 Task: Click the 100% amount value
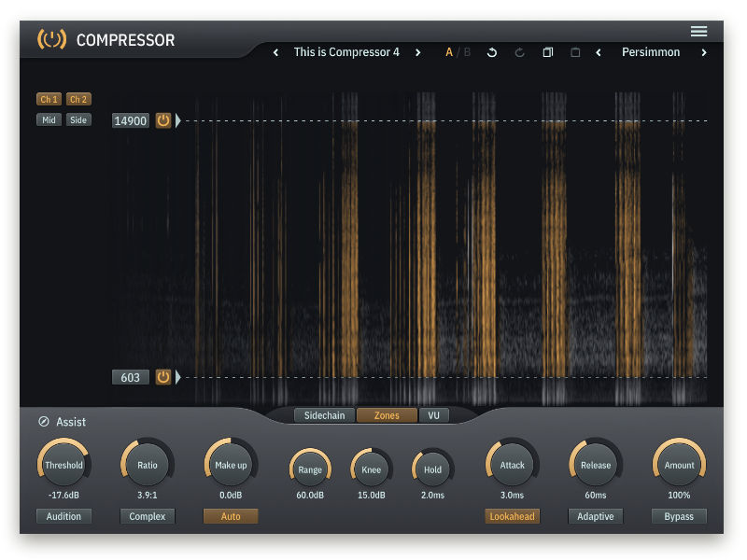(x=679, y=496)
